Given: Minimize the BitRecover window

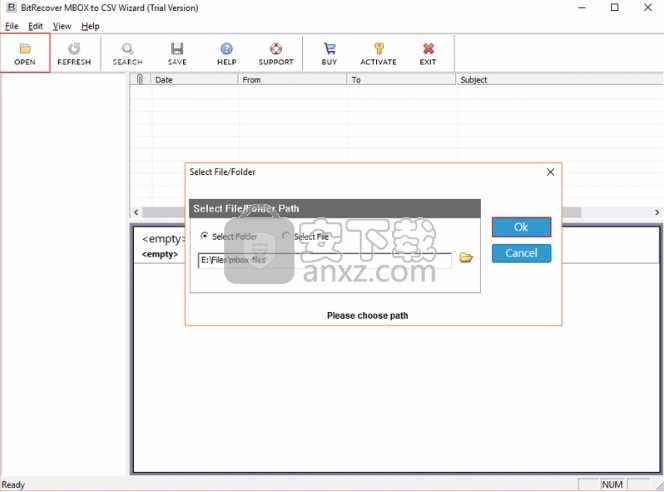Looking at the screenshot, I should click(x=582, y=7).
